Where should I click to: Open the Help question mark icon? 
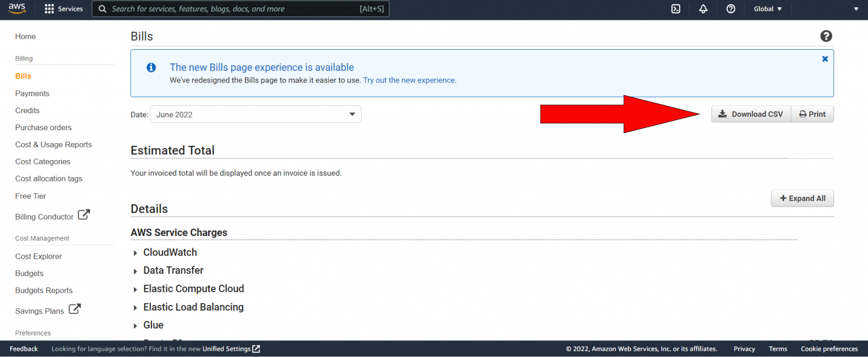click(x=731, y=8)
